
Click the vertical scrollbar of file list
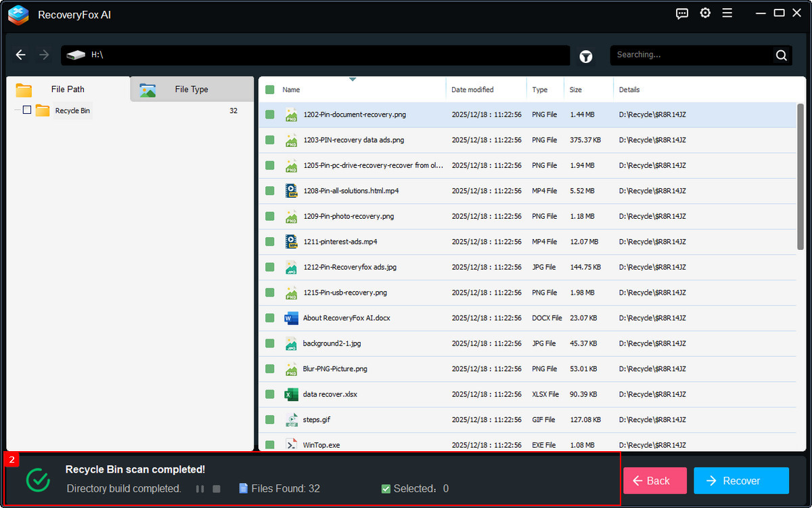(800, 176)
